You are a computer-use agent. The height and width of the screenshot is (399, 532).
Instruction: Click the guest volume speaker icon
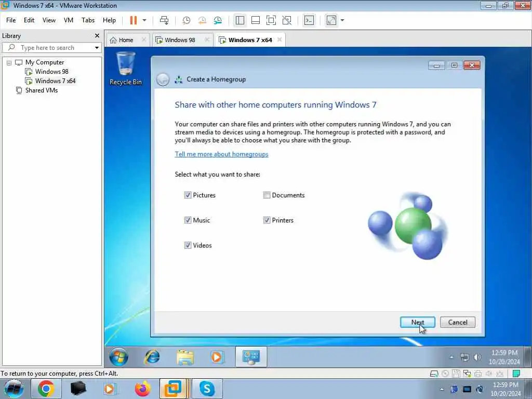(x=477, y=357)
